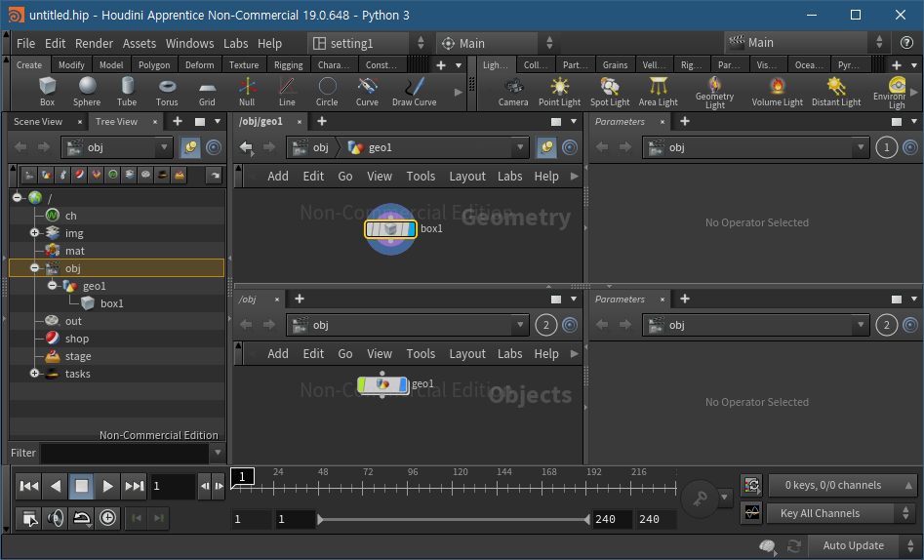The image size is (924, 560).
Task: Toggle the tree view pin on obj path
Action: coord(190,147)
